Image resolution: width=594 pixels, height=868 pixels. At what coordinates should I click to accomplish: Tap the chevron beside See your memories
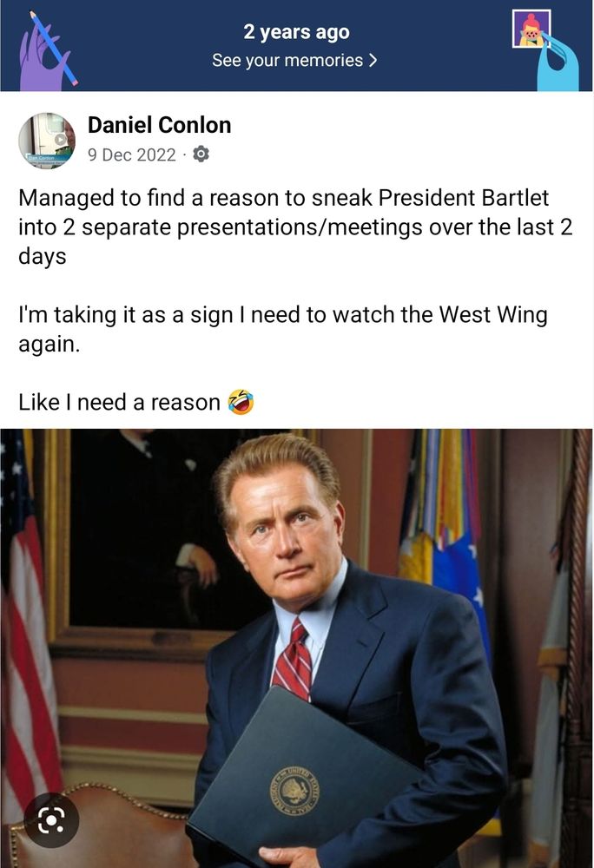pos(373,60)
